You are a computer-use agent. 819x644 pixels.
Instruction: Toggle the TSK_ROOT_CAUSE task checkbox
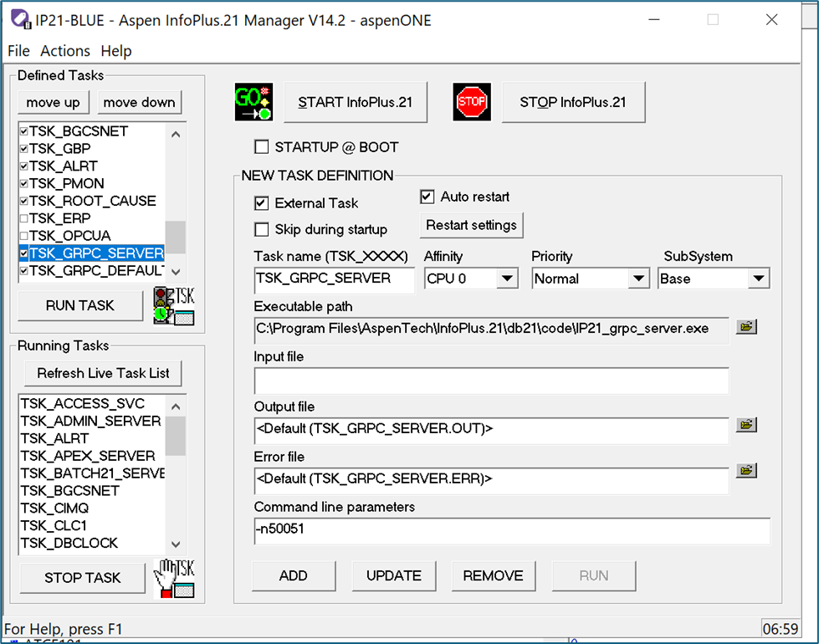(x=24, y=201)
